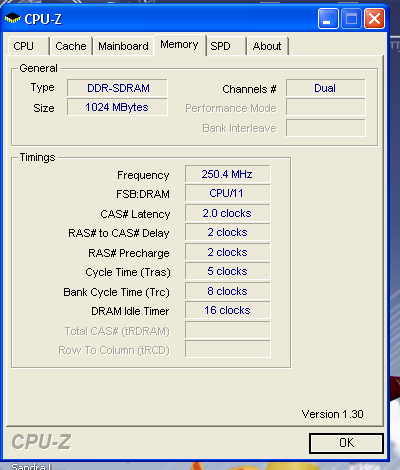Switch to the CPU tab

point(28,46)
